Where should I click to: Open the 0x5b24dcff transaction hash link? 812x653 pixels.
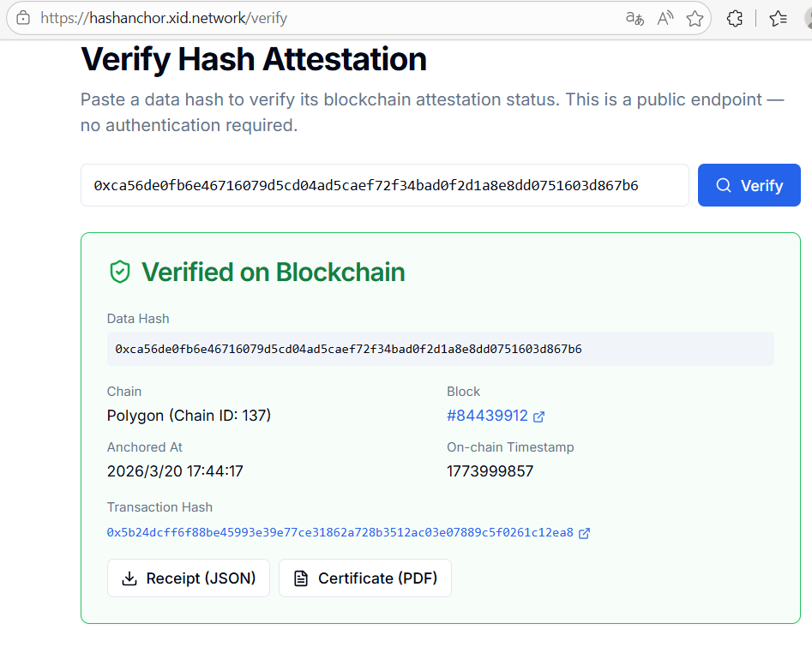(x=340, y=533)
